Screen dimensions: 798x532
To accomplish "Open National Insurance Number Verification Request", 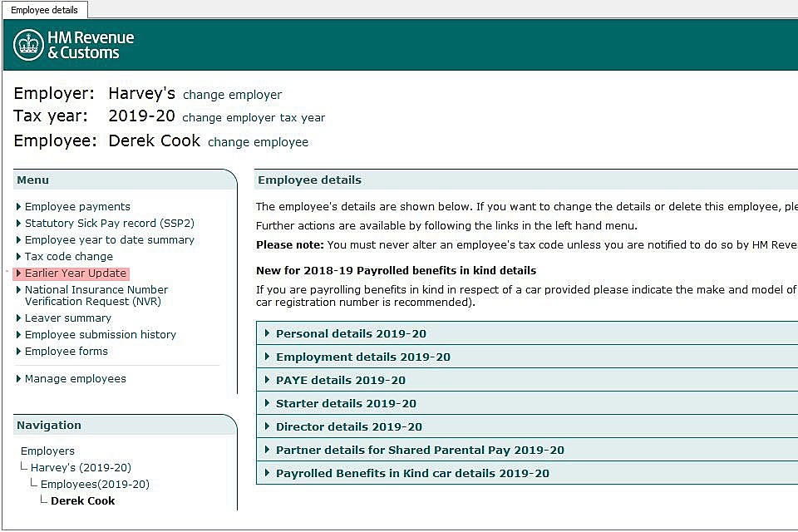I will [96, 295].
